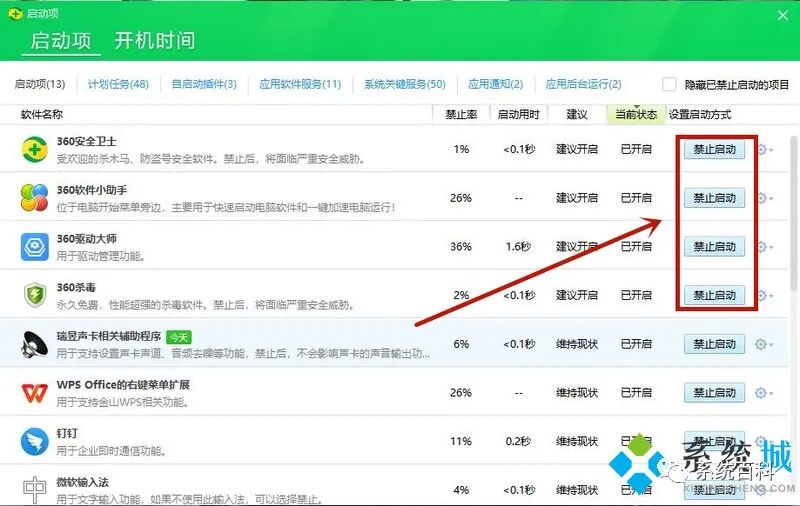
Task: Click 用于企业即时通信功能 description
Action: point(111,451)
